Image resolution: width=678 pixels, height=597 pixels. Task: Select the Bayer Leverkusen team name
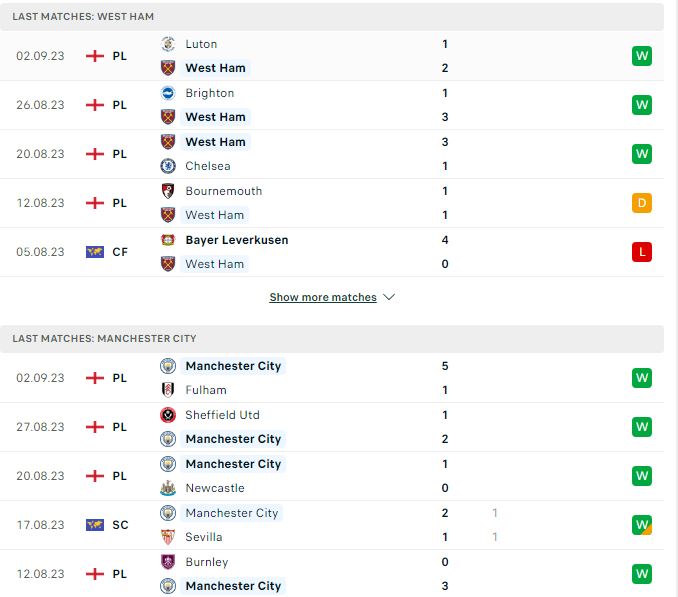[237, 240]
